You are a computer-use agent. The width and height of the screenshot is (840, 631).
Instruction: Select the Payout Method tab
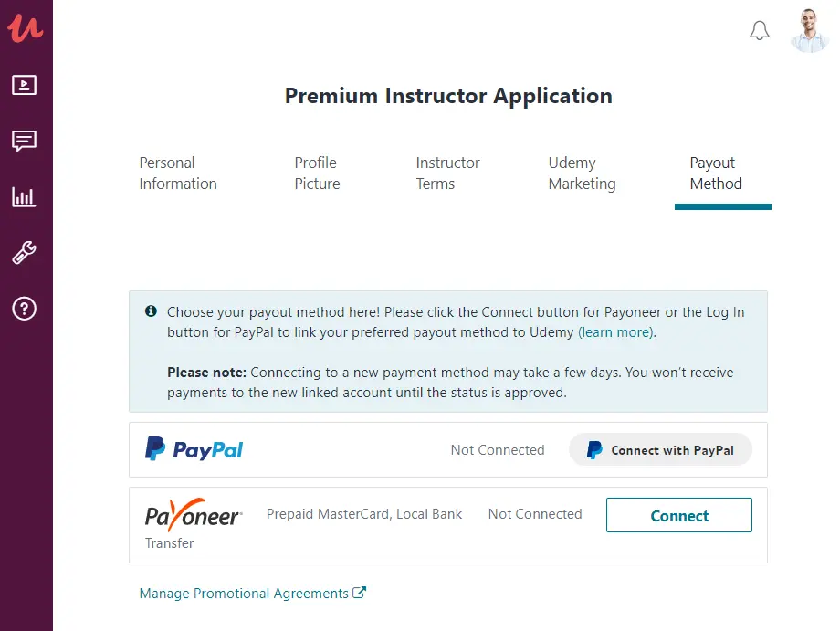[x=716, y=174]
